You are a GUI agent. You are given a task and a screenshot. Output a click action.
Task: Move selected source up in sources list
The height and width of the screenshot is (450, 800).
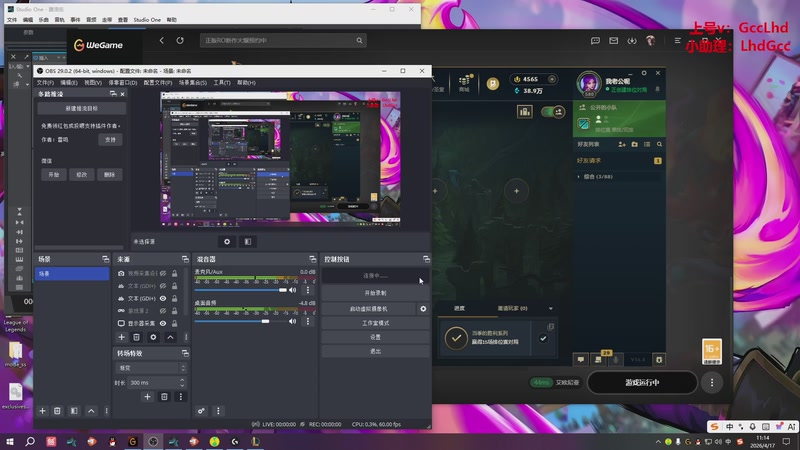click(170, 337)
